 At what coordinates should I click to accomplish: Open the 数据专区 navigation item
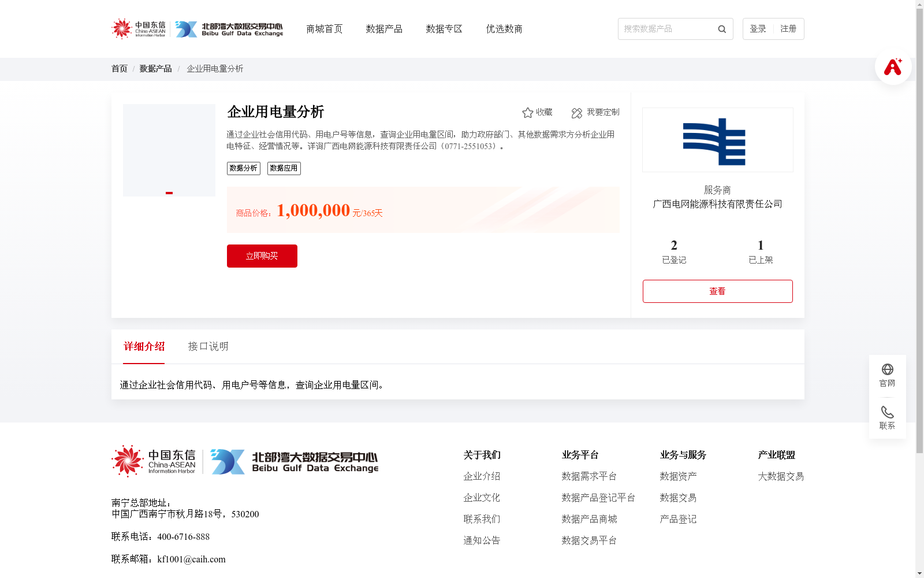[444, 29]
